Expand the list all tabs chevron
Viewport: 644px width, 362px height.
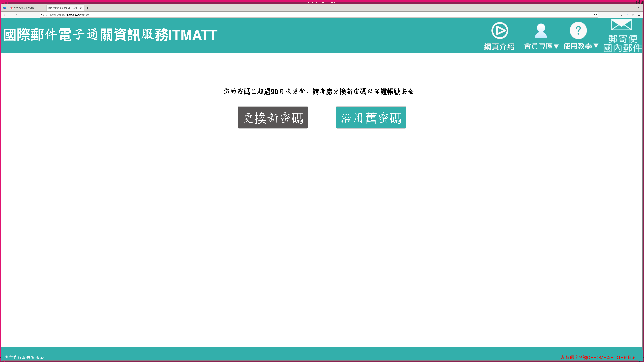coord(639,8)
